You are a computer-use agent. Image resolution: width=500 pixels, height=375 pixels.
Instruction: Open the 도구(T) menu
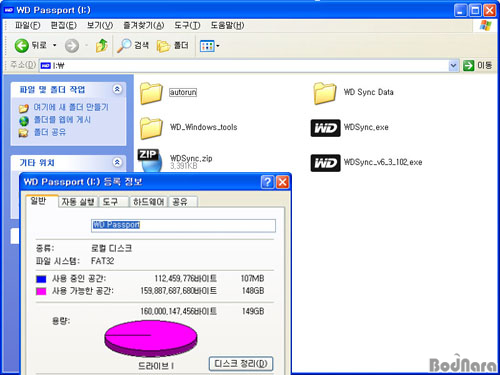(187, 25)
